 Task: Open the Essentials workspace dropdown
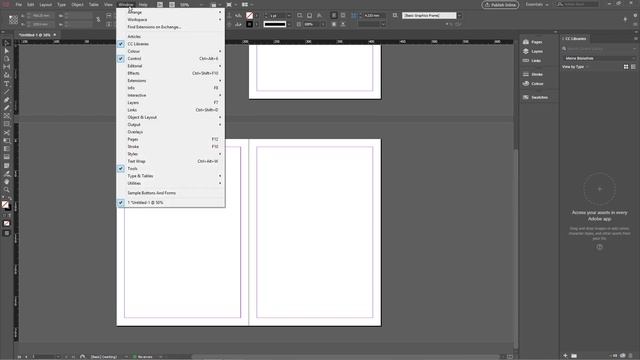point(537,4)
